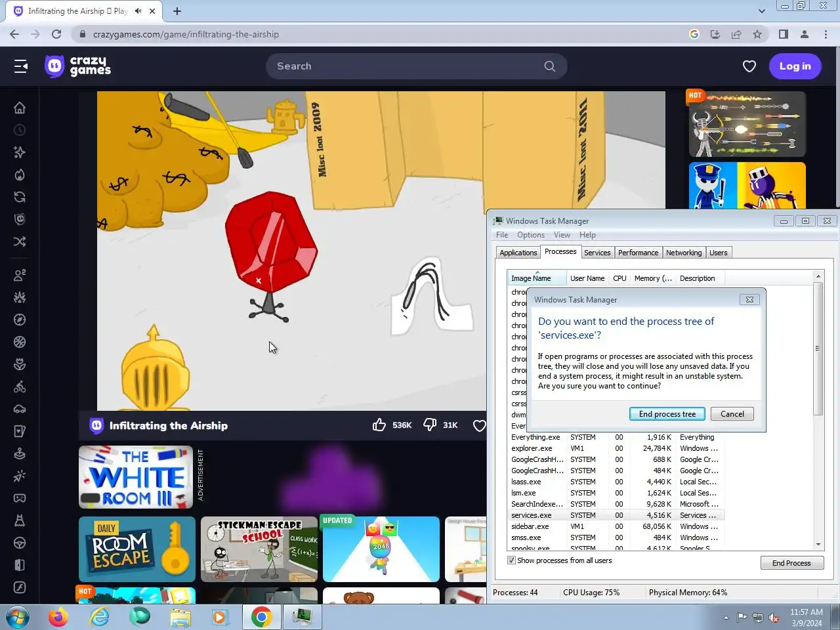
Task: Open Chrome three-dot menu
Action: [826, 34]
